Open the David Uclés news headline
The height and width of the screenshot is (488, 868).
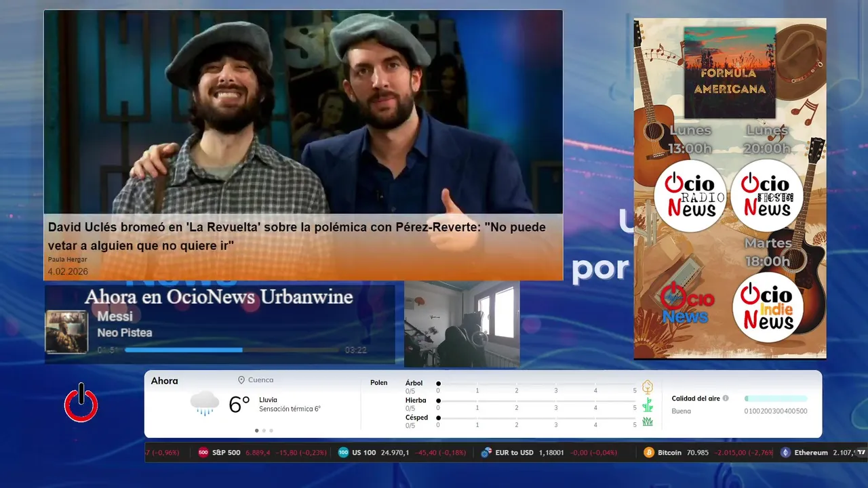pyautogui.click(x=297, y=236)
